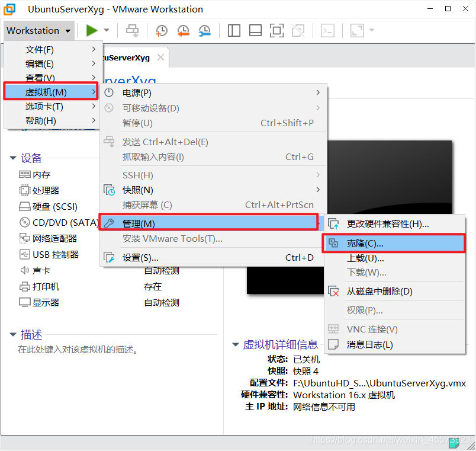476x451 pixels.
Task: Select the 显示器 display device
Action: point(39,303)
